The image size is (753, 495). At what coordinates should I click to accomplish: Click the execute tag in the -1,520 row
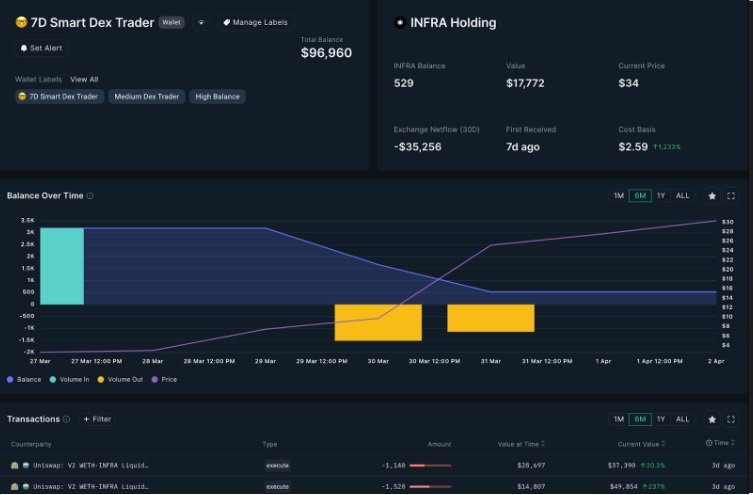pyautogui.click(x=278, y=486)
